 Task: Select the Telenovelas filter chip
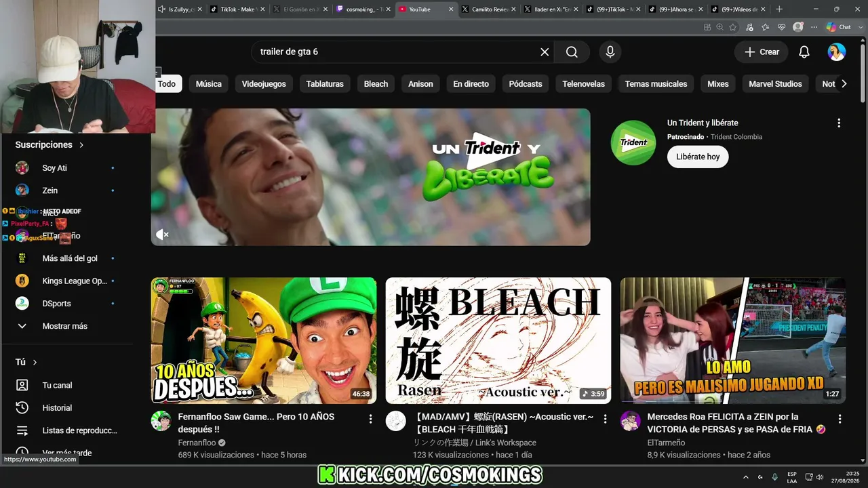click(584, 84)
